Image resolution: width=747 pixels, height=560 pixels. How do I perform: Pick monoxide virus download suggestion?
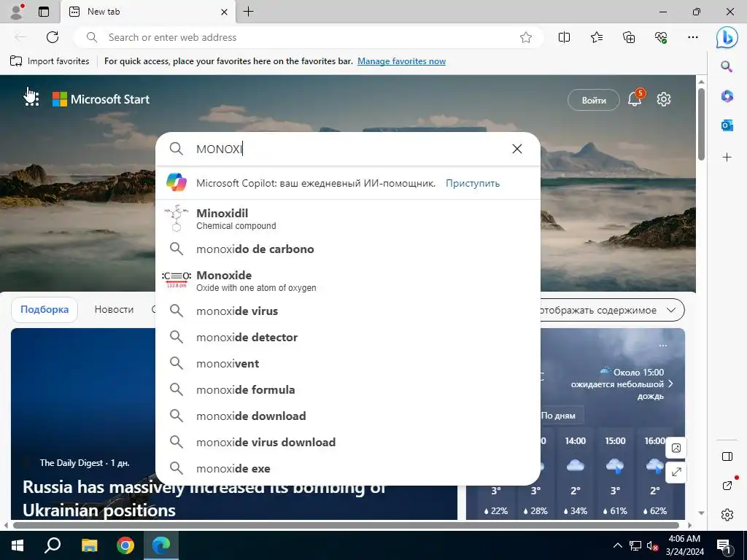[348, 442]
